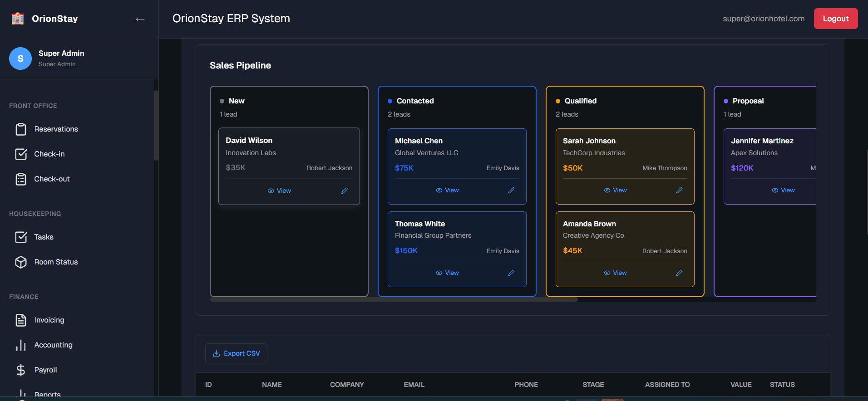Edit Thomas White lead pencil icon
Viewport: 868px width, 401px height.
[x=511, y=273]
